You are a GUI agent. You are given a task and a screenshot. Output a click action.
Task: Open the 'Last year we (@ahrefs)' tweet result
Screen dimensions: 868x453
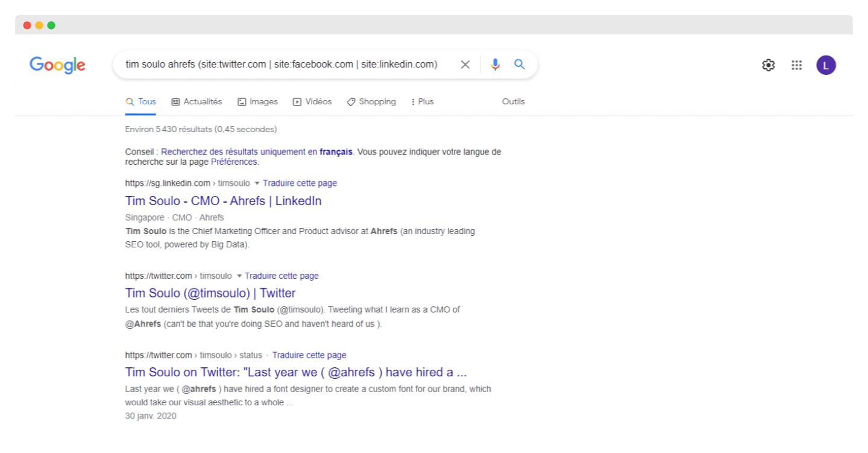[x=296, y=372]
